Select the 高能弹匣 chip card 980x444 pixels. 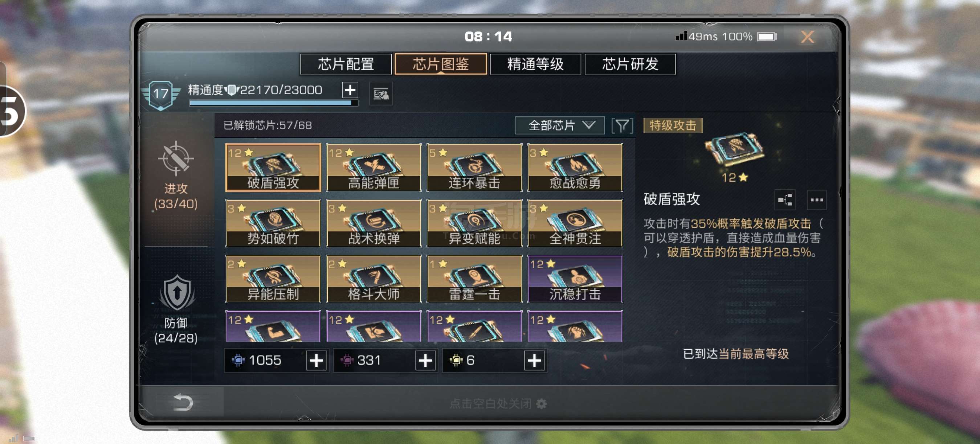pos(373,168)
